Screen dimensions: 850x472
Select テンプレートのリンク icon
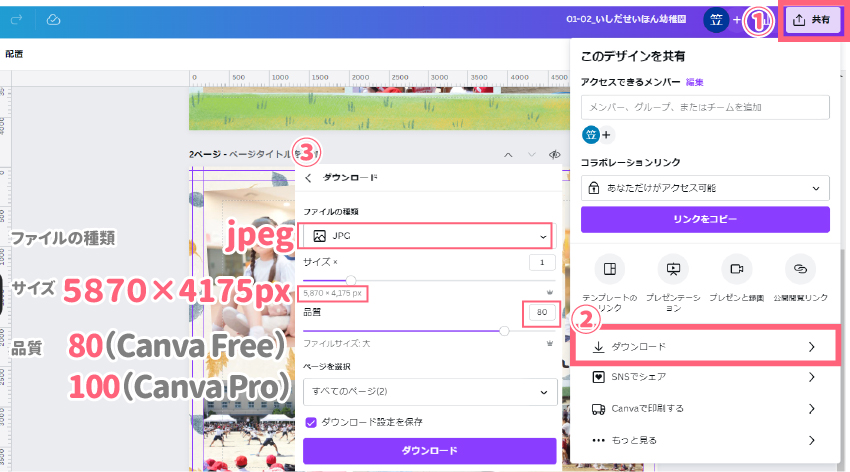(x=610, y=269)
